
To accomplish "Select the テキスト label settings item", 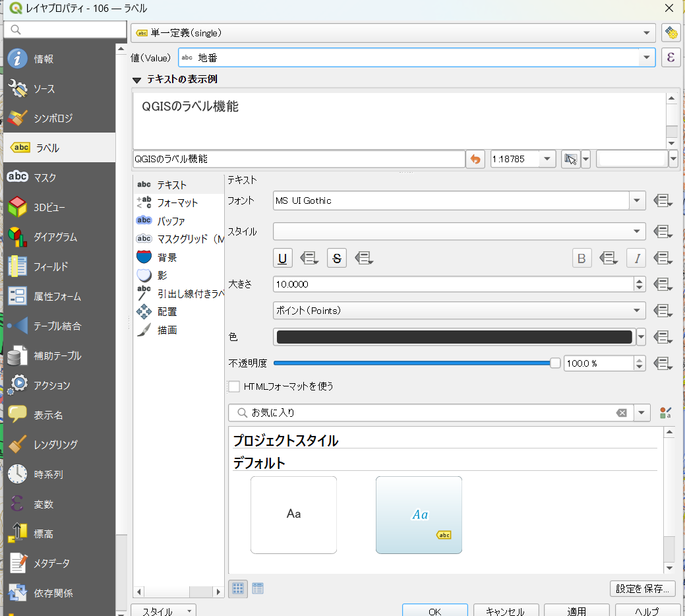I will coord(178,185).
